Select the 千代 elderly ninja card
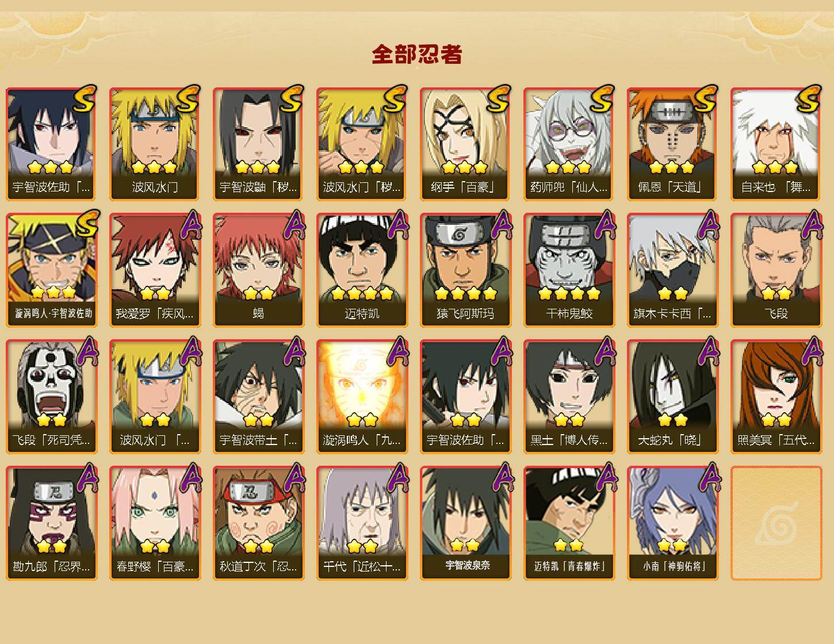 click(362, 523)
